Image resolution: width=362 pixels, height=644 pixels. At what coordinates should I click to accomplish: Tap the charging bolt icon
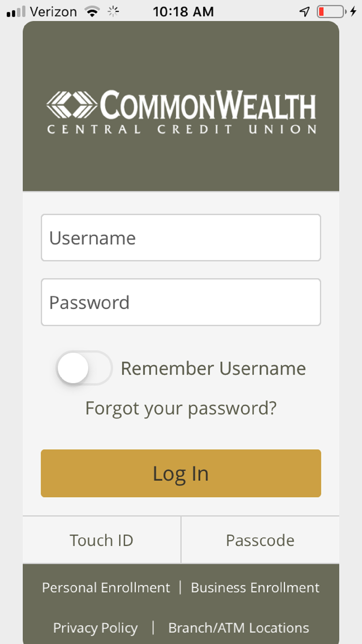353,12
